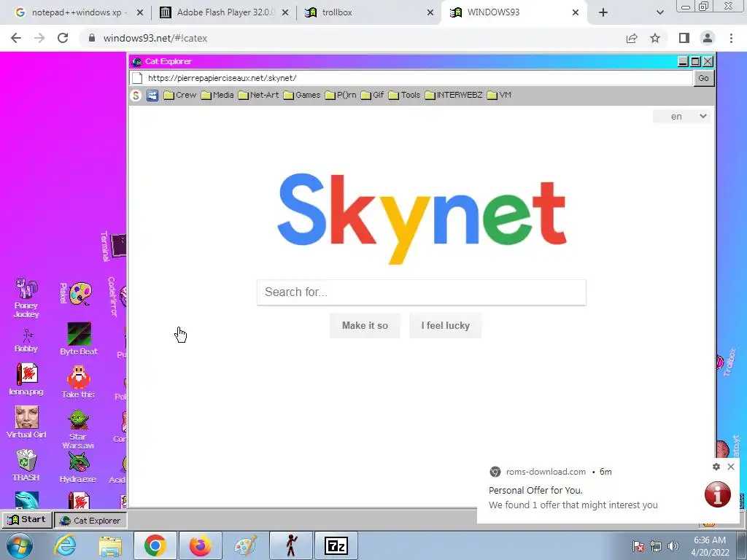Open the tab search chevron
Screen dimensions: 747x560
(x=659, y=12)
